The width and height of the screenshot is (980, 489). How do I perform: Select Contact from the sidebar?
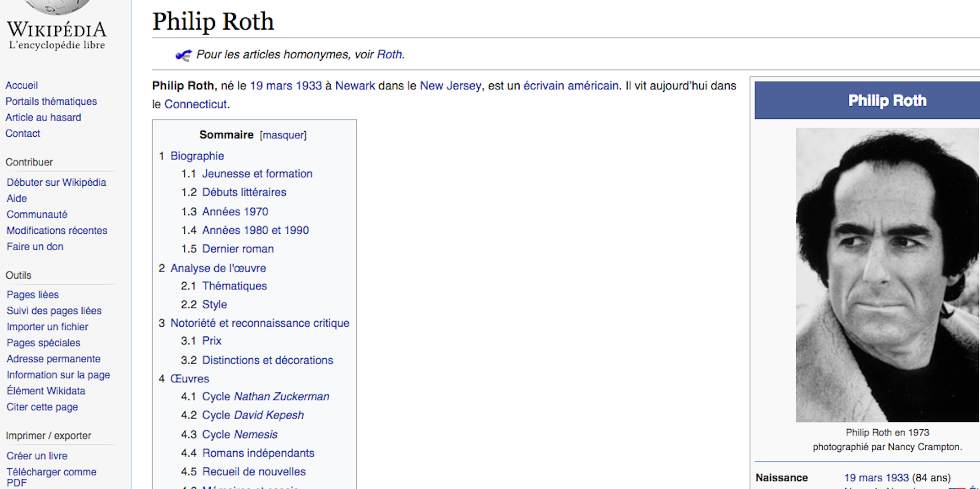pos(22,133)
